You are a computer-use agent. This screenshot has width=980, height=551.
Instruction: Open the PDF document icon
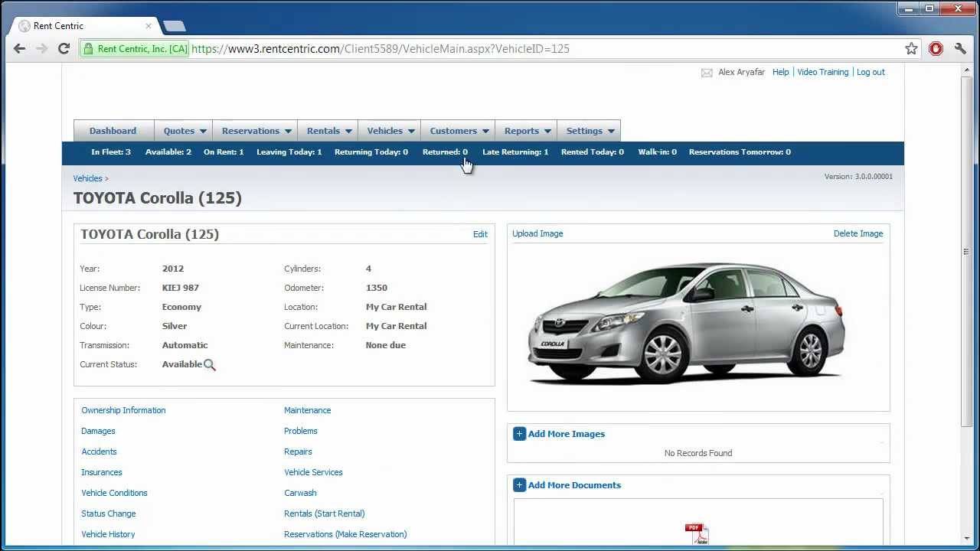coord(696,533)
